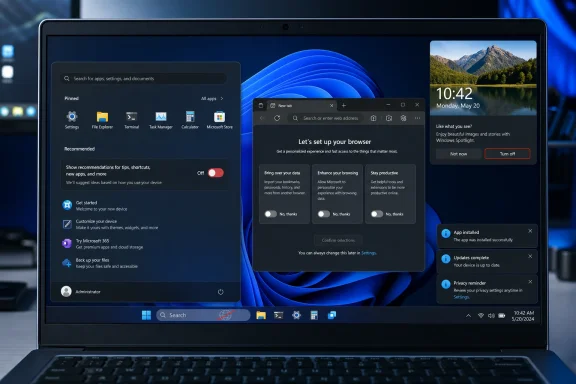The width and height of the screenshot is (576, 384).
Task: Open Try Microsoft 365 recommendation
Action: pos(103,244)
